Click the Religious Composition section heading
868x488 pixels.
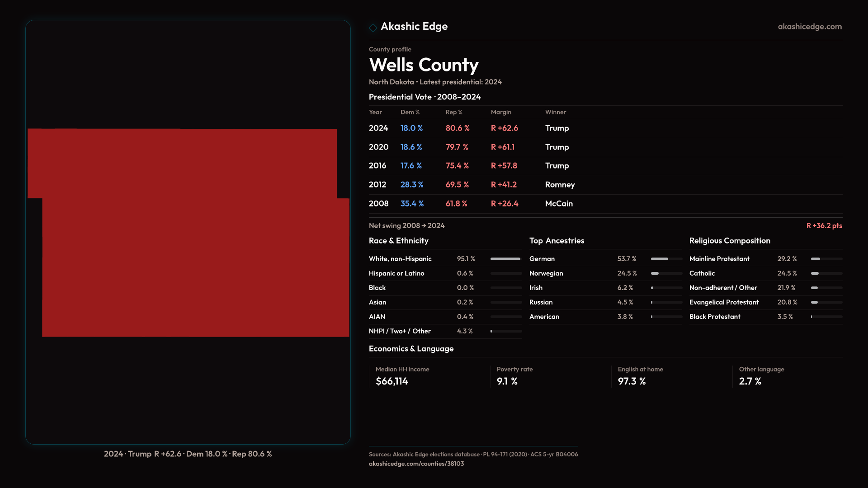pyautogui.click(x=730, y=241)
